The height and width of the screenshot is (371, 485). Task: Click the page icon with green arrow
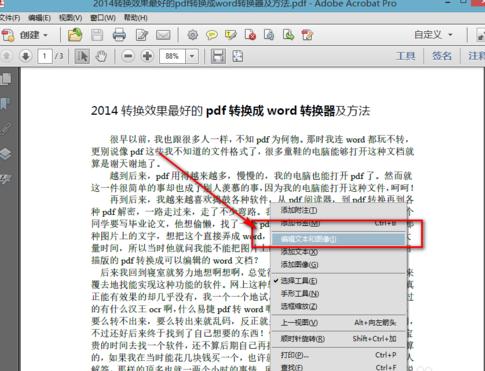click(288, 35)
